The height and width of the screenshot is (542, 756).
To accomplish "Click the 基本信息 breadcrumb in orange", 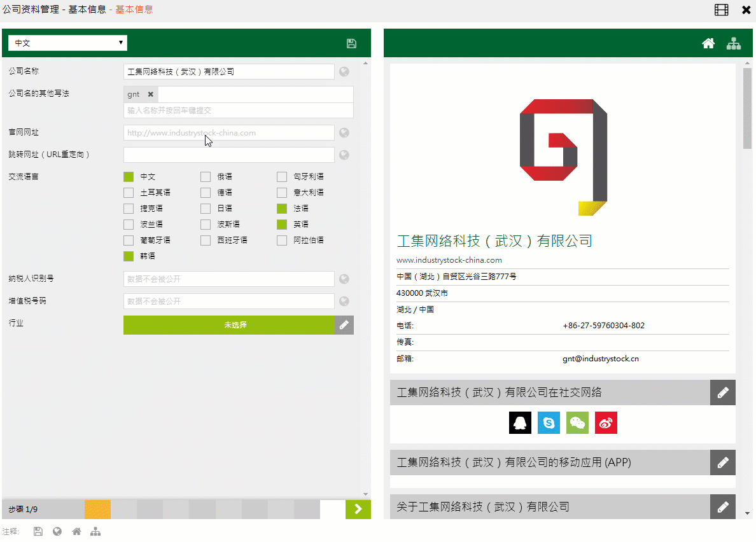I will tap(134, 10).
